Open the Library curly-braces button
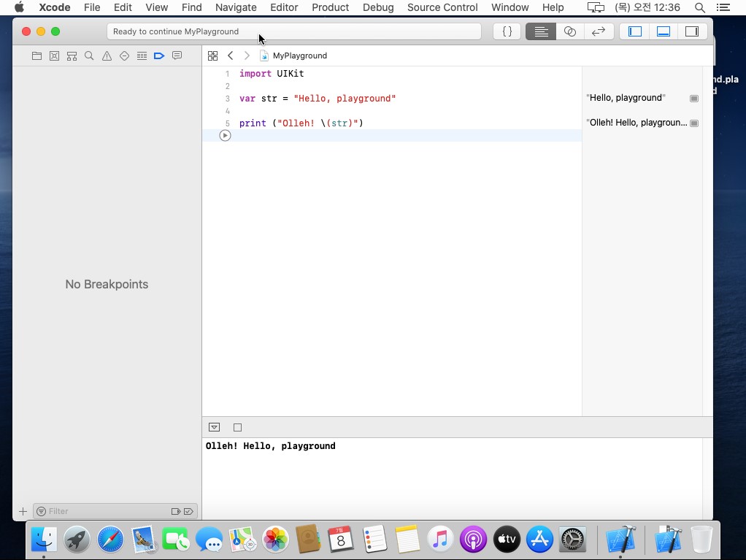This screenshot has width=746, height=560. 507,31
